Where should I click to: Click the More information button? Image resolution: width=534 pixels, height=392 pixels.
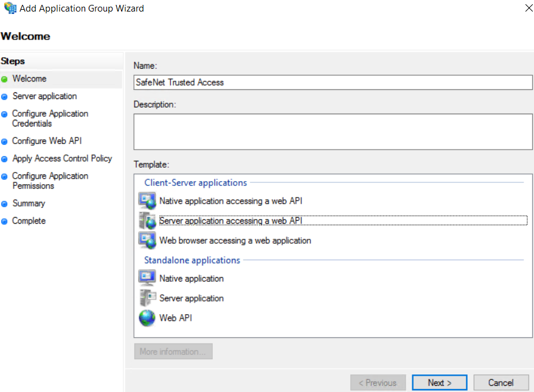click(x=173, y=351)
